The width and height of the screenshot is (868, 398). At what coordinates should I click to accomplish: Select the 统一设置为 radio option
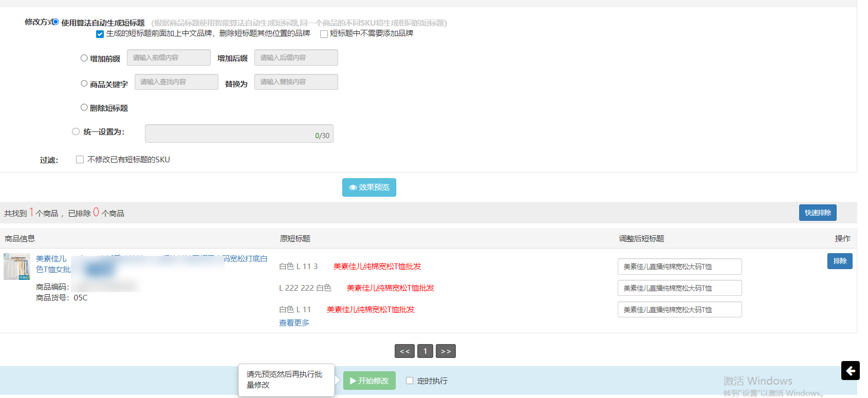[x=76, y=131]
